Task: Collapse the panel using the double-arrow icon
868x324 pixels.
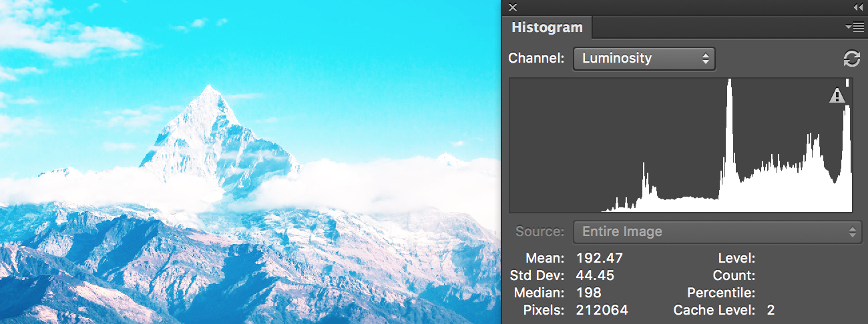Action: 857,7
